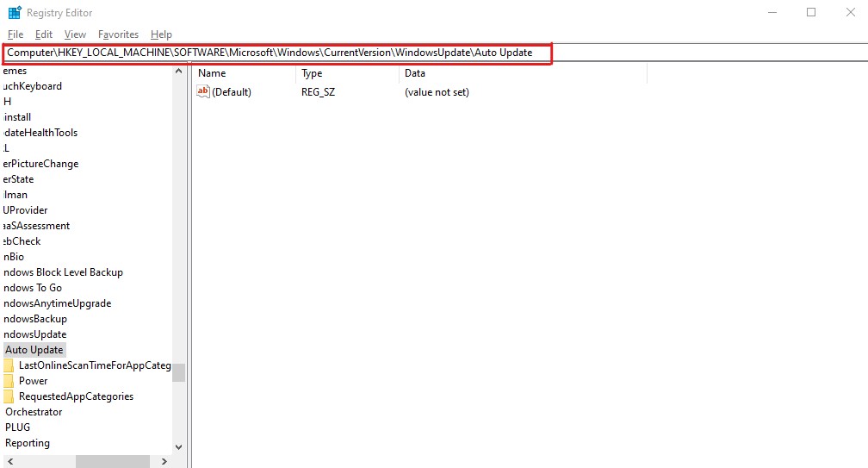Image resolution: width=868 pixels, height=468 pixels.
Task: Select the install key
Action: (17, 117)
